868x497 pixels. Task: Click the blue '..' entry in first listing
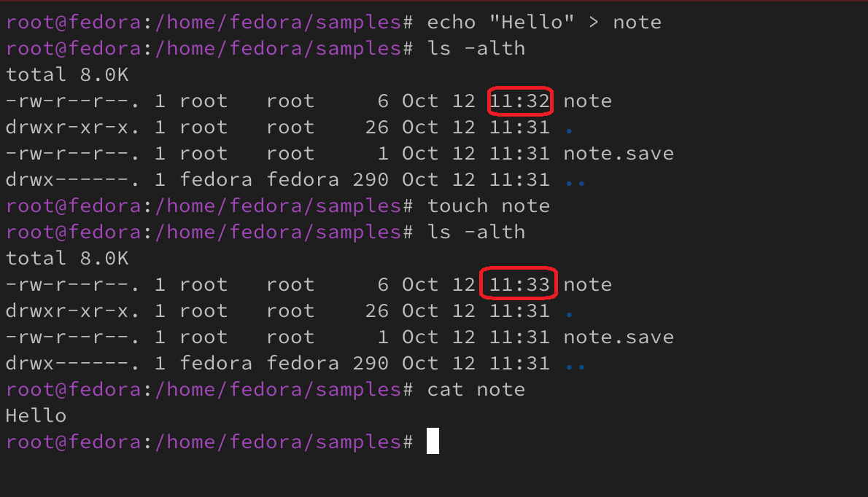(575, 181)
